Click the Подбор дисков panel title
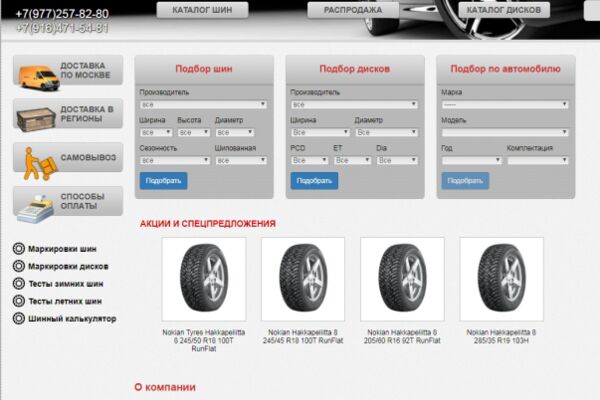600x400 pixels. point(355,69)
